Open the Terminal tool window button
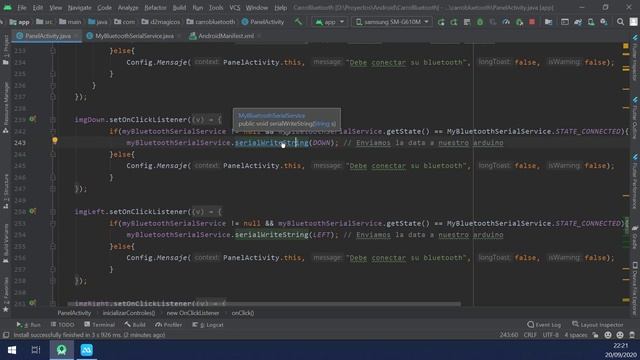The image size is (640, 360). point(99,325)
